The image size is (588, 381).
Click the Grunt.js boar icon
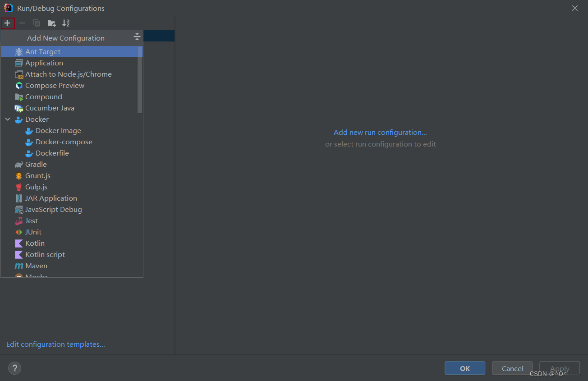point(19,176)
